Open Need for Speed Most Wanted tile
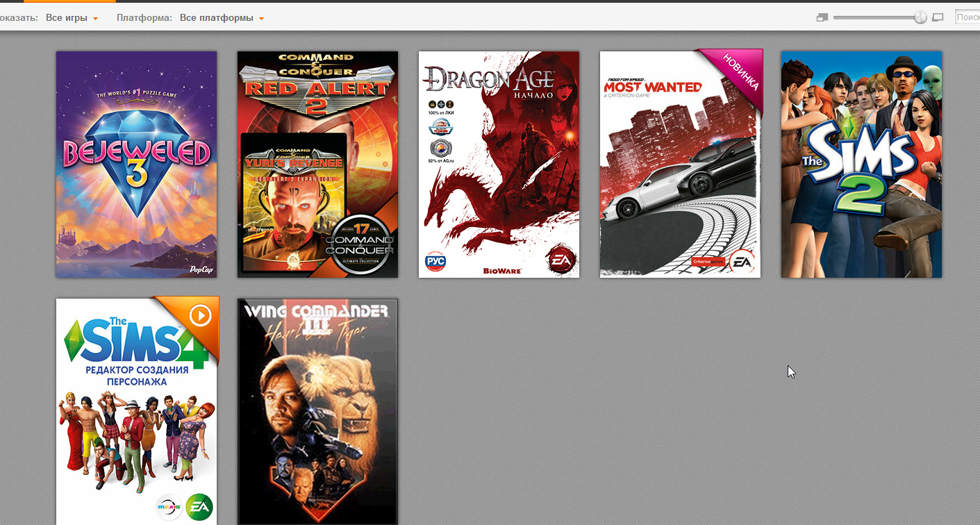Image resolution: width=980 pixels, height=525 pixels. click(x=680, y=165)
